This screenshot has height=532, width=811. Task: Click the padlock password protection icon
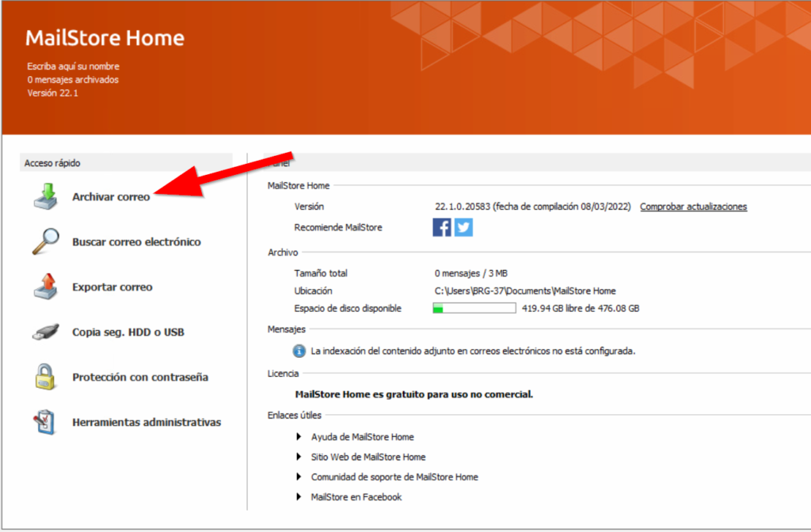click(45, 377)
